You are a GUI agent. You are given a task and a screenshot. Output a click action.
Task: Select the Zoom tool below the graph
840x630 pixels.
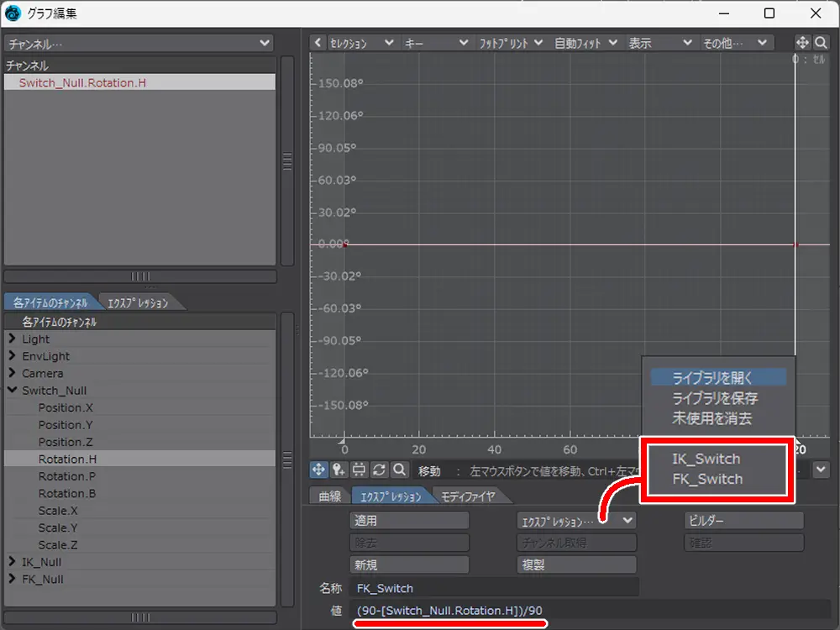(400, 470)
